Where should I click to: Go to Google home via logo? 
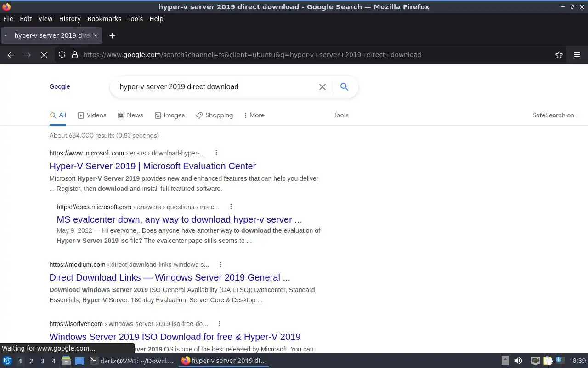pyautogui.click(x=60, y=86)
